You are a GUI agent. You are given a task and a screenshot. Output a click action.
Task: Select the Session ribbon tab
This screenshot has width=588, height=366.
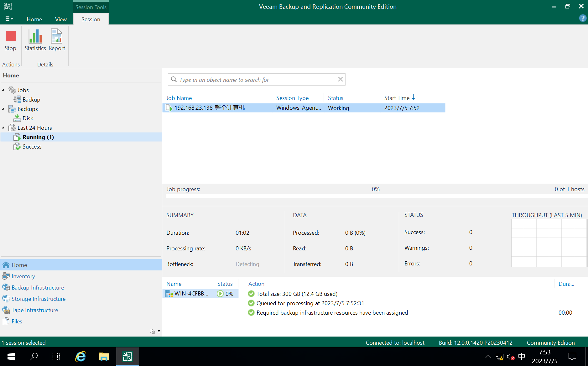pyautogui.click(x=91, y=19)
